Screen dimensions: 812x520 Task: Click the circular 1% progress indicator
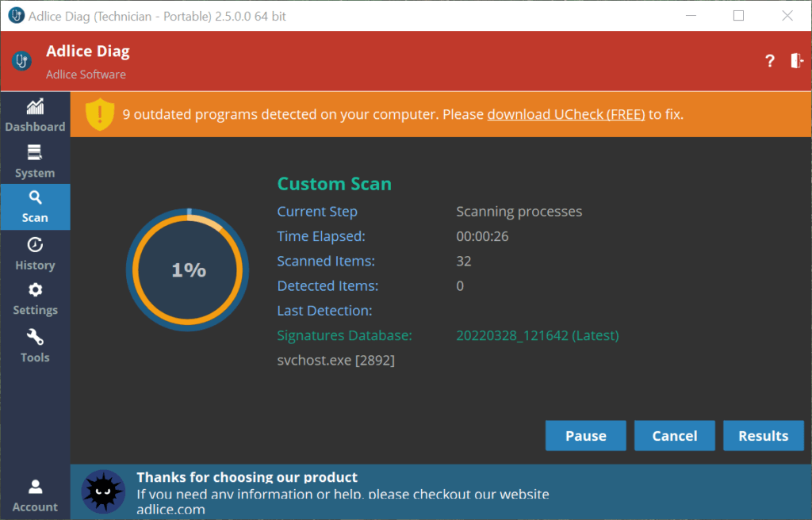188,270
